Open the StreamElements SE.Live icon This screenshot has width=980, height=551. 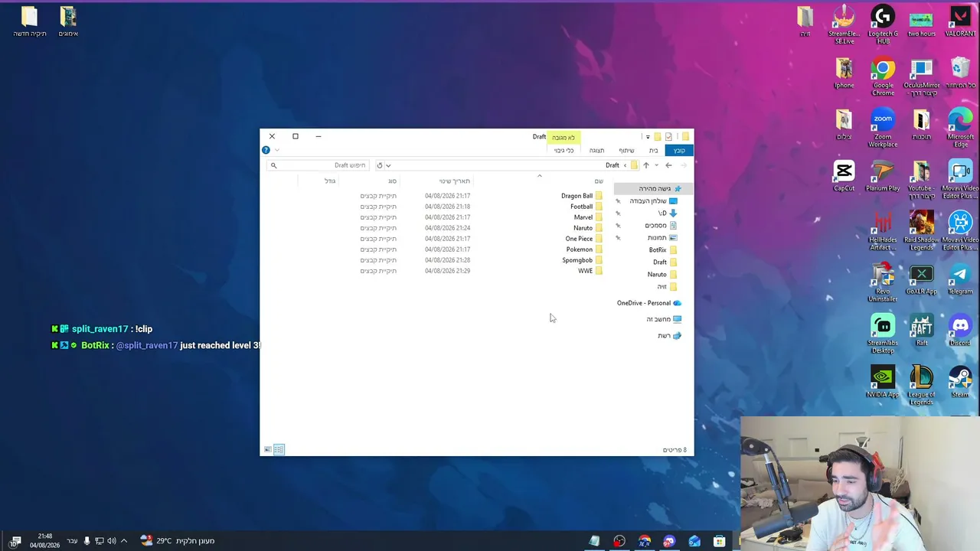[844, 25]
